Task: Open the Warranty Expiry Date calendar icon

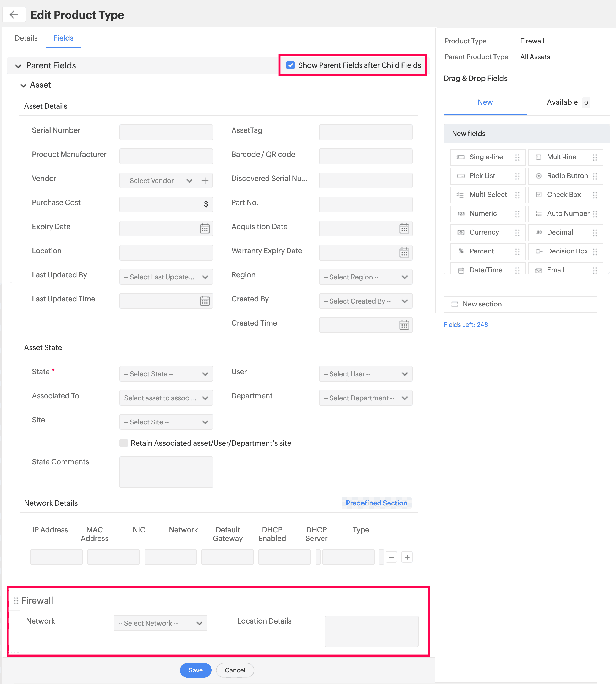Action: (404, 253)
